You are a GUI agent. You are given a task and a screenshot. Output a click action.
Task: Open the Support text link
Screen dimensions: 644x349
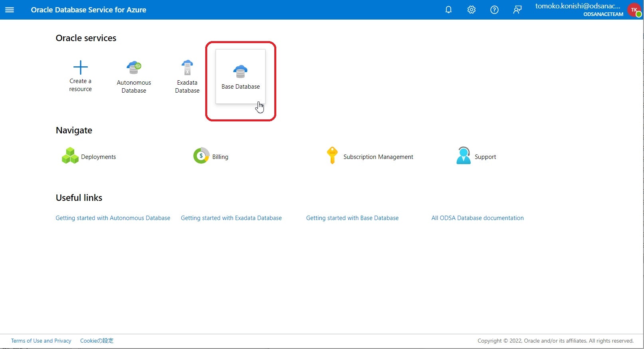click(485, 157)
